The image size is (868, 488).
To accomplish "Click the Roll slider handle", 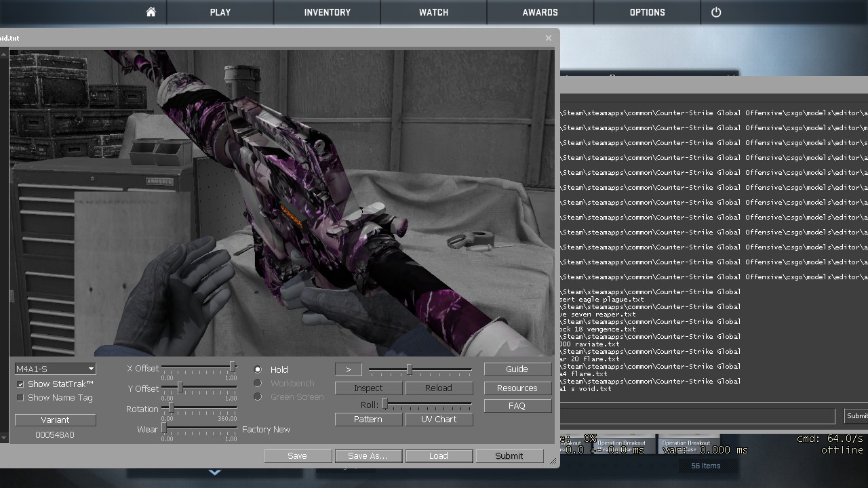I will click(385, 404).
